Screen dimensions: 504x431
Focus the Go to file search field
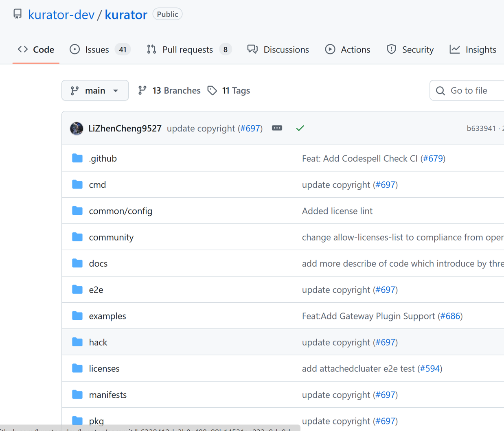(x=467, y=90)
